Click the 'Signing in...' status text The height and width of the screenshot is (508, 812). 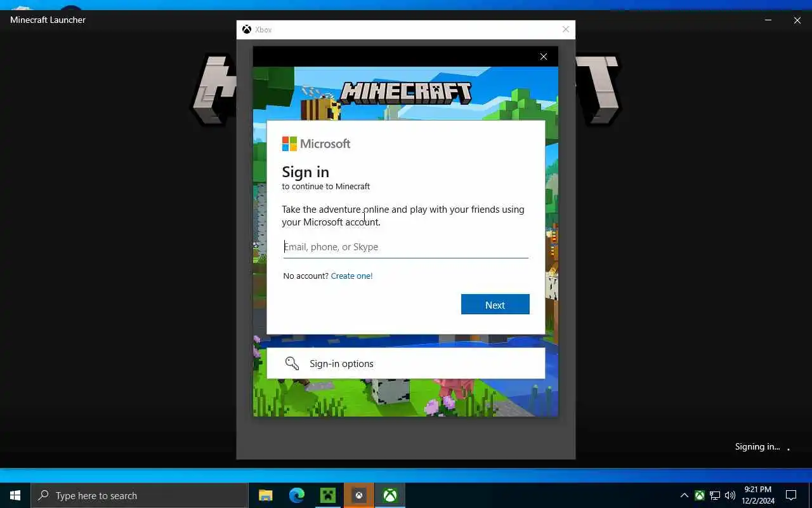click(x=757, y=446)
